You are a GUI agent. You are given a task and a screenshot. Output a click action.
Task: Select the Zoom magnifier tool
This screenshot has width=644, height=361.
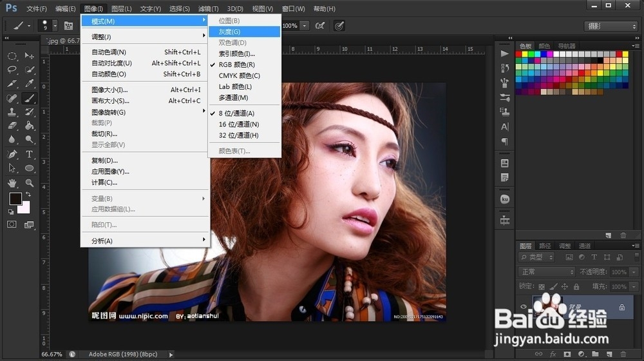[29, 182]
